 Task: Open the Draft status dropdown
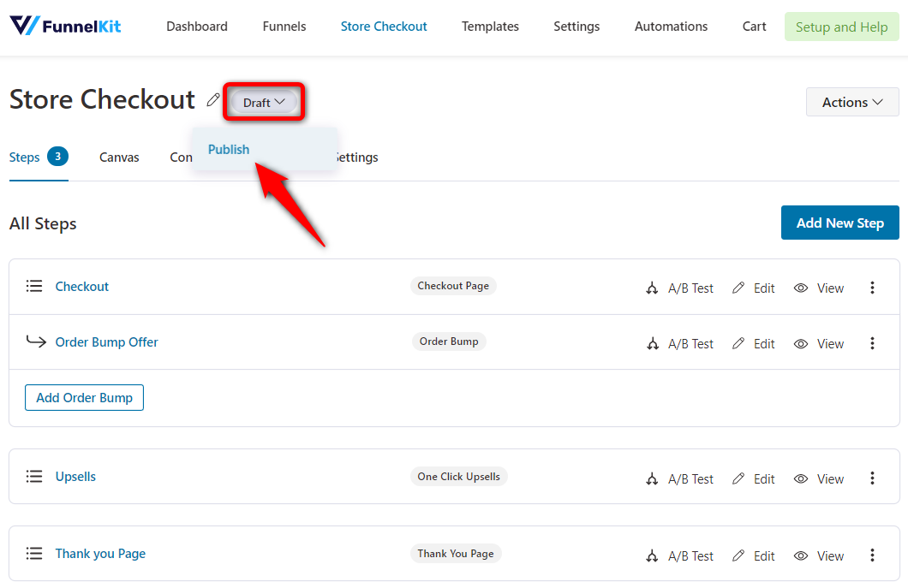[x=264, y=103]
